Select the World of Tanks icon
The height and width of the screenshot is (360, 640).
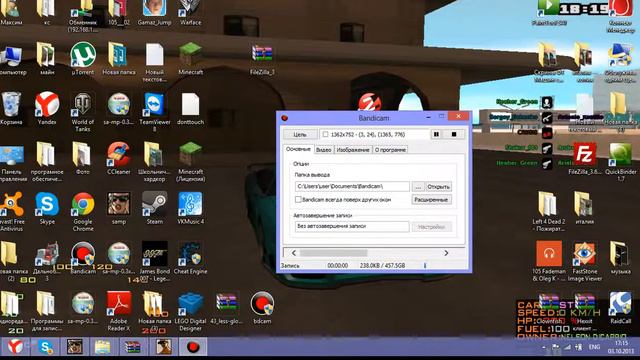(x=83, y=112)
